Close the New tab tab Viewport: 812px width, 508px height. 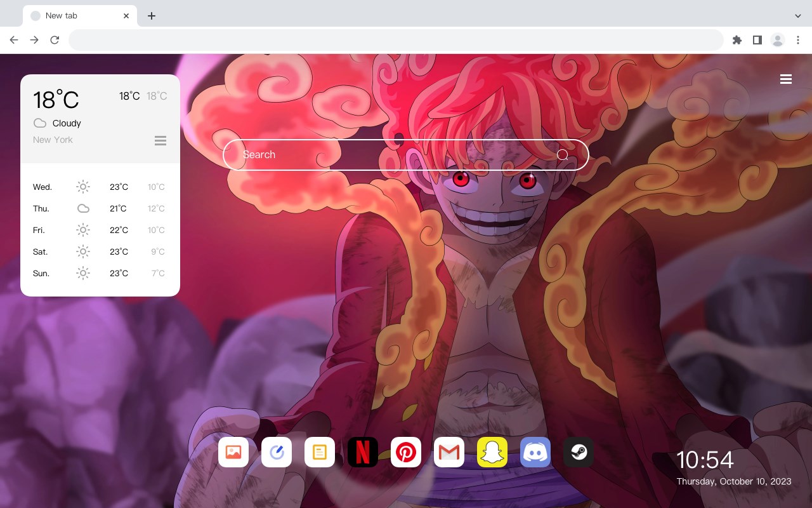126,16
